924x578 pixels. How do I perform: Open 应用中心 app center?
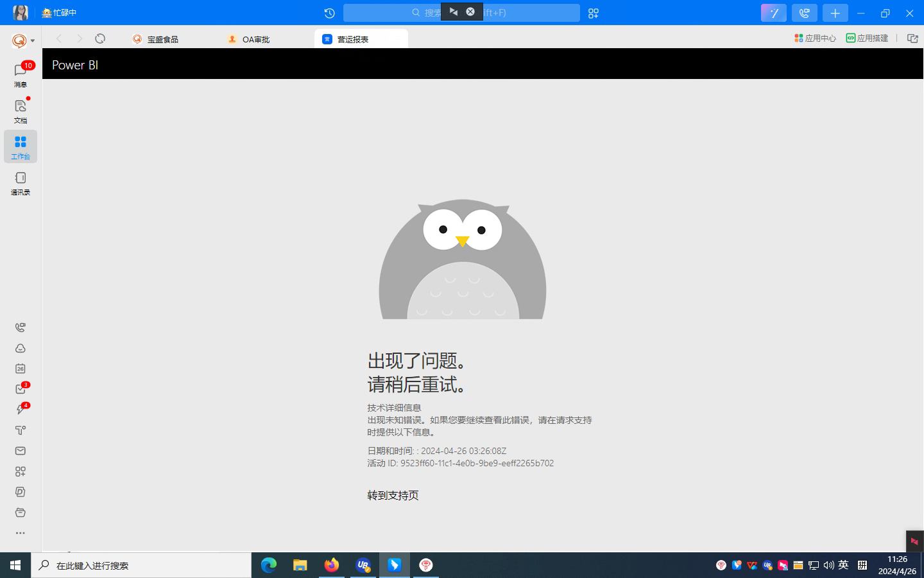coord(815,39)
